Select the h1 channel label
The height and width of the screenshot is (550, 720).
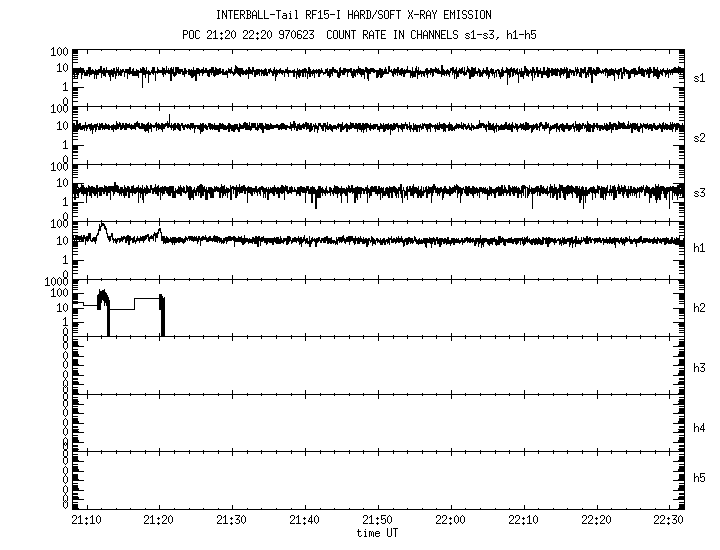click(700, 248)
